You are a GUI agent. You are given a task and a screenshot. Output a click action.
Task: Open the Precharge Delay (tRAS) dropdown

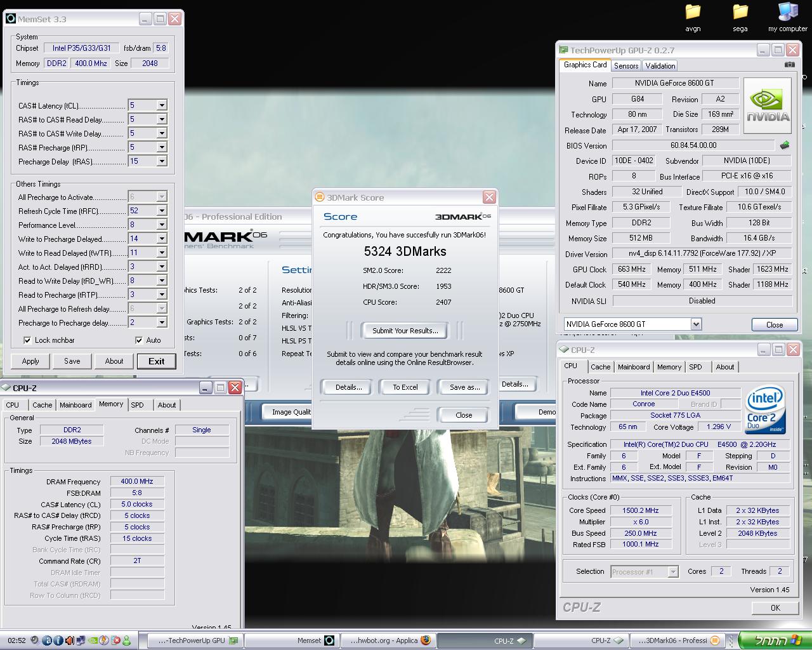tap(162, 161)
